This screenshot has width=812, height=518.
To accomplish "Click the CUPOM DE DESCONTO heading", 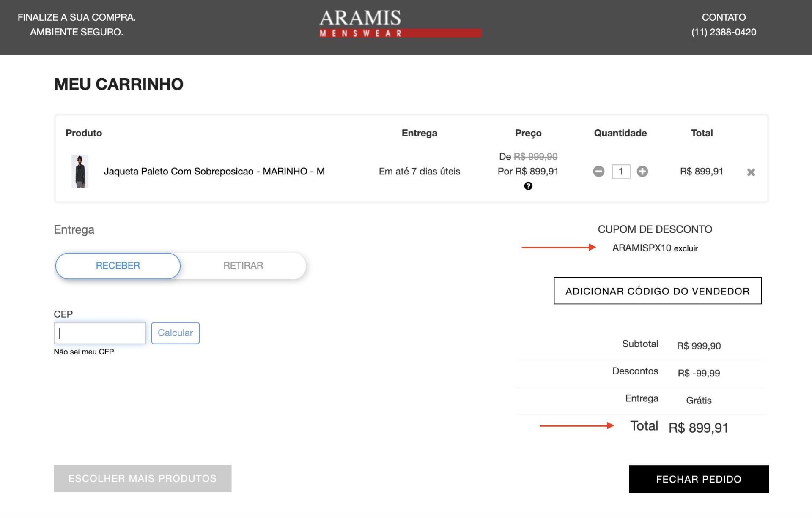I will [655, 229].
